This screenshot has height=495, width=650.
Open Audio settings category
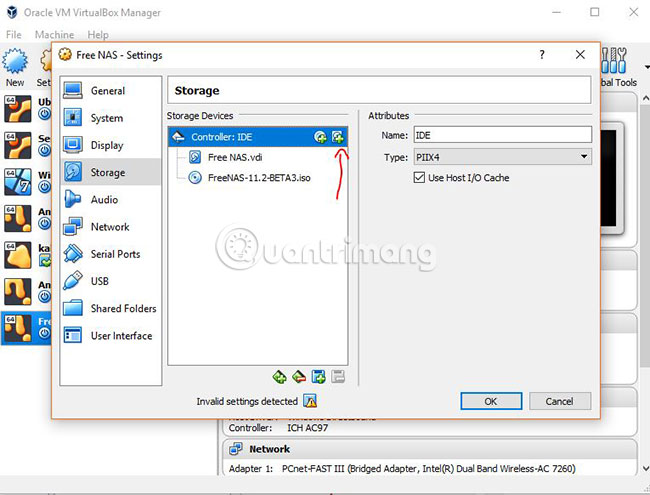[x=110, y=199]
